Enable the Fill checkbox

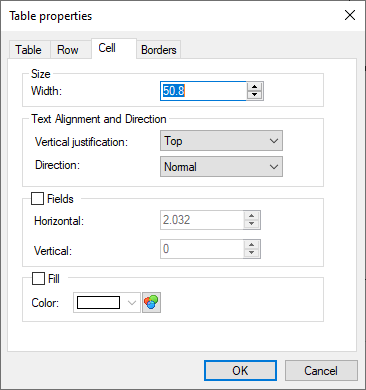click(38, 278)
